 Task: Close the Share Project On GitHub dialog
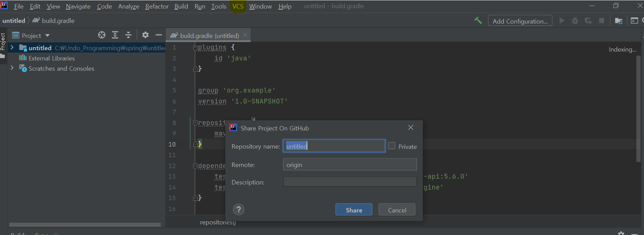point(411,127)
